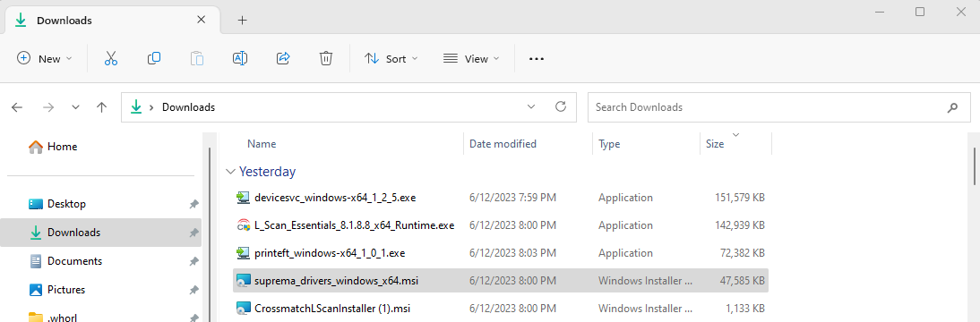Sort by Date modified column header
This screenshot has height=322, width=980.
[x=503, y=144]
